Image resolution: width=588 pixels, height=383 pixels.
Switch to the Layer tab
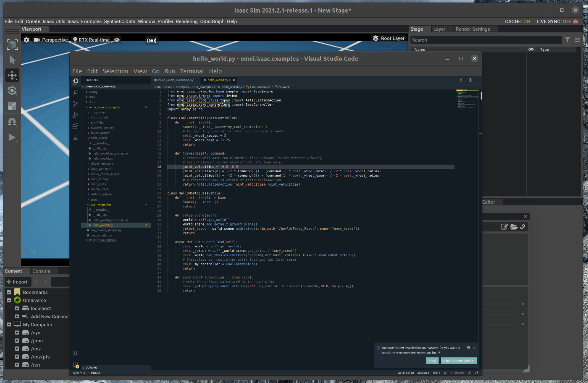[439, 29]
